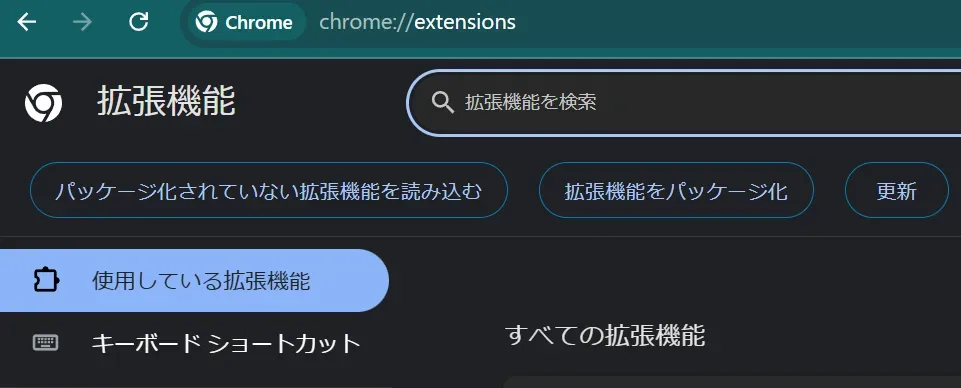The width and height of the screenshot is (961, 388).
Task: Reload the extensions page
Action: tap(139, 22)
